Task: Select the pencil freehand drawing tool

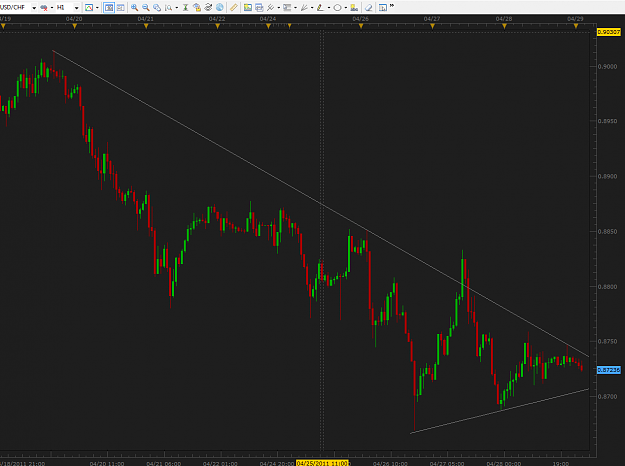Action: click(320, 8)
